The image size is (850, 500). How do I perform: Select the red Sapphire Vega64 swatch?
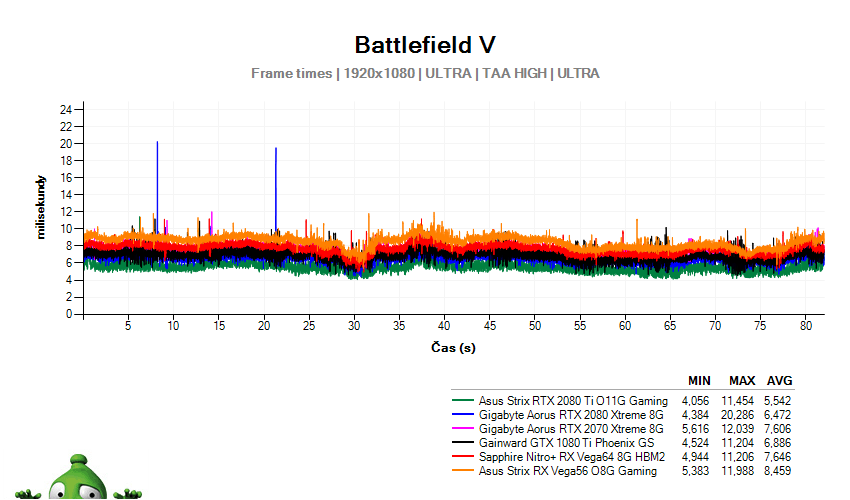click(x=462, y=457)
